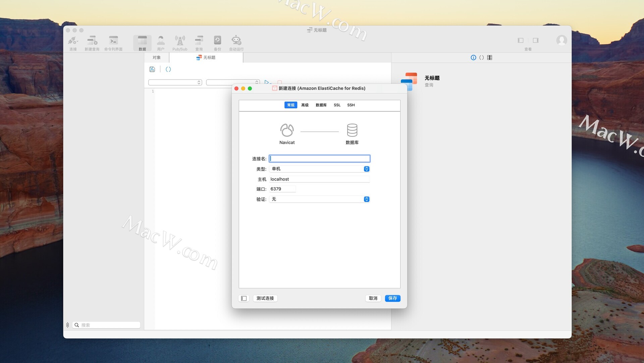Run the query with the play icon
Image resolution: width=644 pixels, height=363 pixels.
click(x=267, y=82)
